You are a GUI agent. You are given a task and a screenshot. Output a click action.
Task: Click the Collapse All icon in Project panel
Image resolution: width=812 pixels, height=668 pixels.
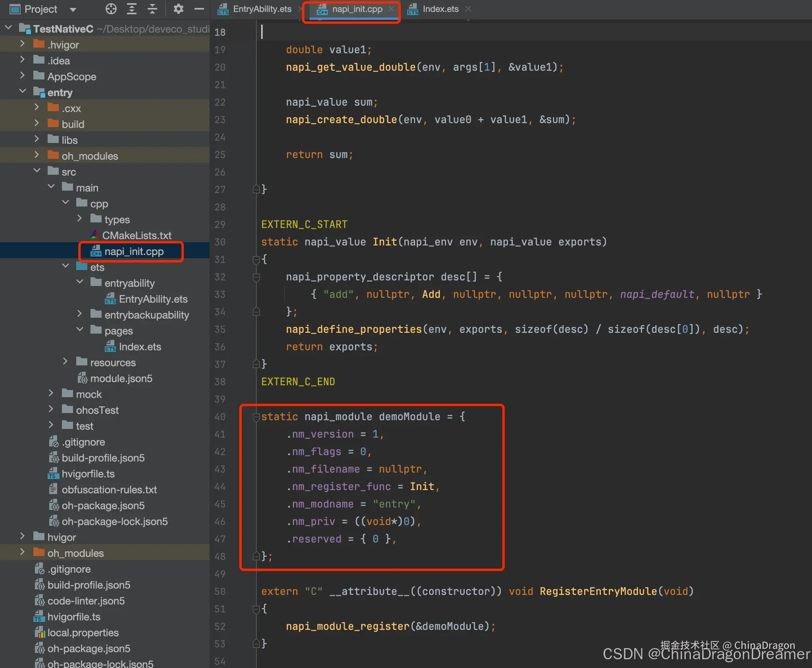coord(152,9)
